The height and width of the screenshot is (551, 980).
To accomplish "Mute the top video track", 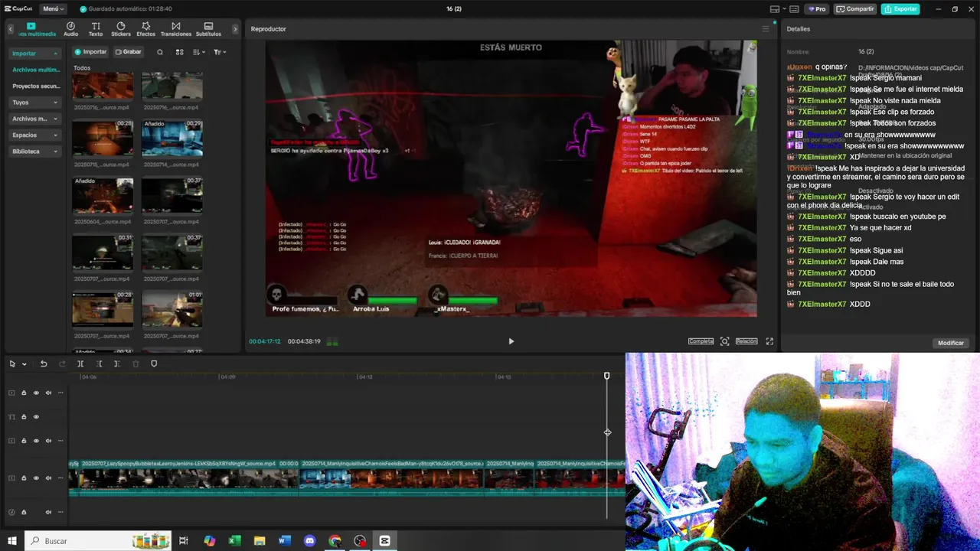I will [48, 393].
